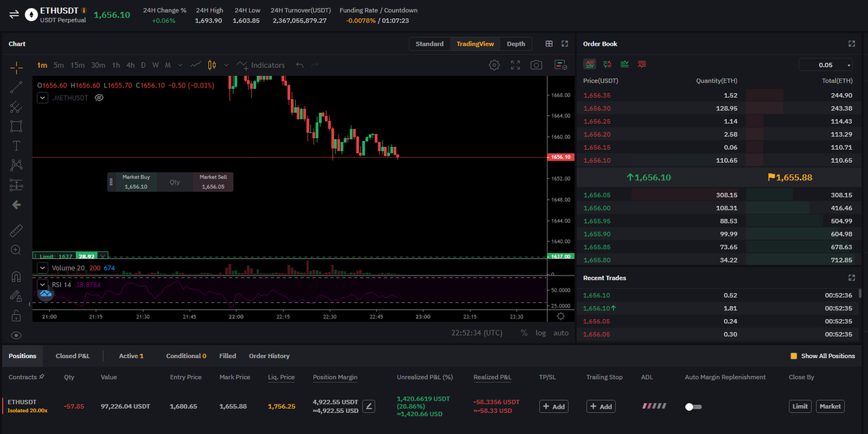868x434 pixels.
Task: Toggle magnet mode in drawing toolbar
Action: (x=16, y=277)
